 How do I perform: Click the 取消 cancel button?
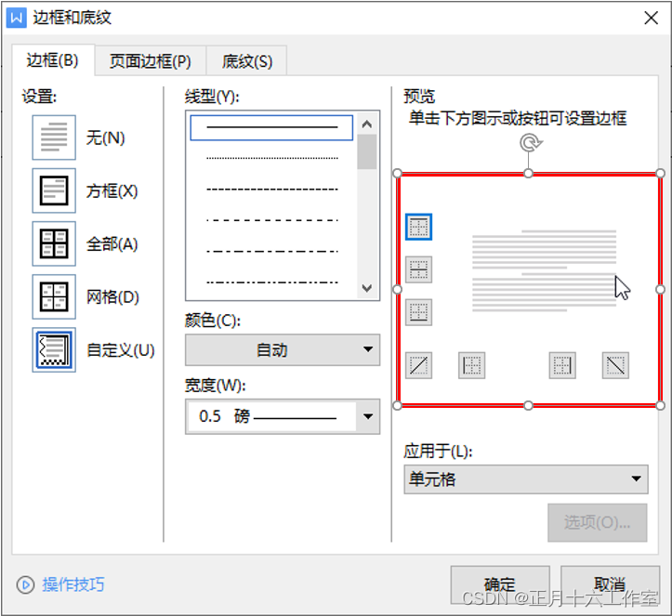coord(610,584)
